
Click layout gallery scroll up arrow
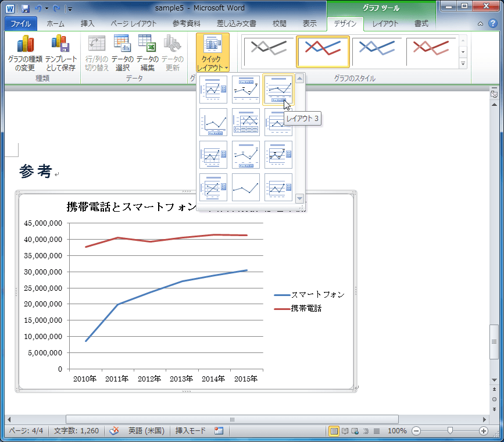(x=299, y=79)
